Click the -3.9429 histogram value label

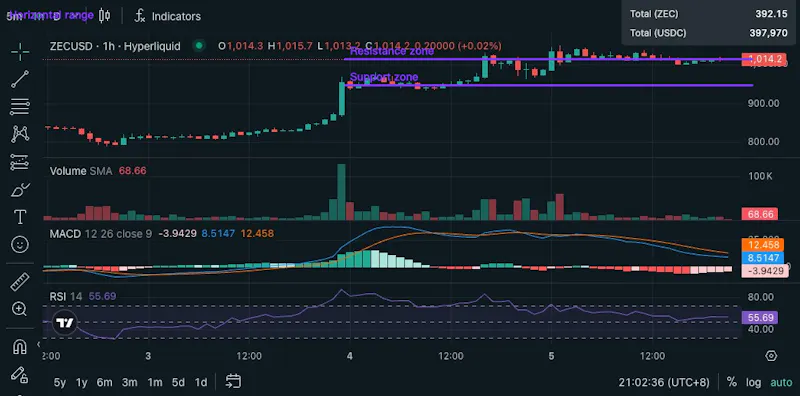click(x=764, y=271)
